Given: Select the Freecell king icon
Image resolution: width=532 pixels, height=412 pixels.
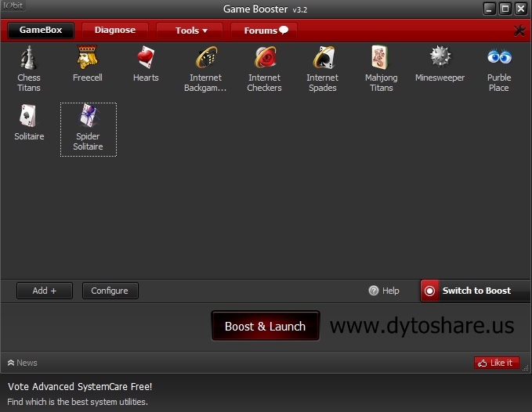Looking at the screenshot, I should tap(87, 57).
